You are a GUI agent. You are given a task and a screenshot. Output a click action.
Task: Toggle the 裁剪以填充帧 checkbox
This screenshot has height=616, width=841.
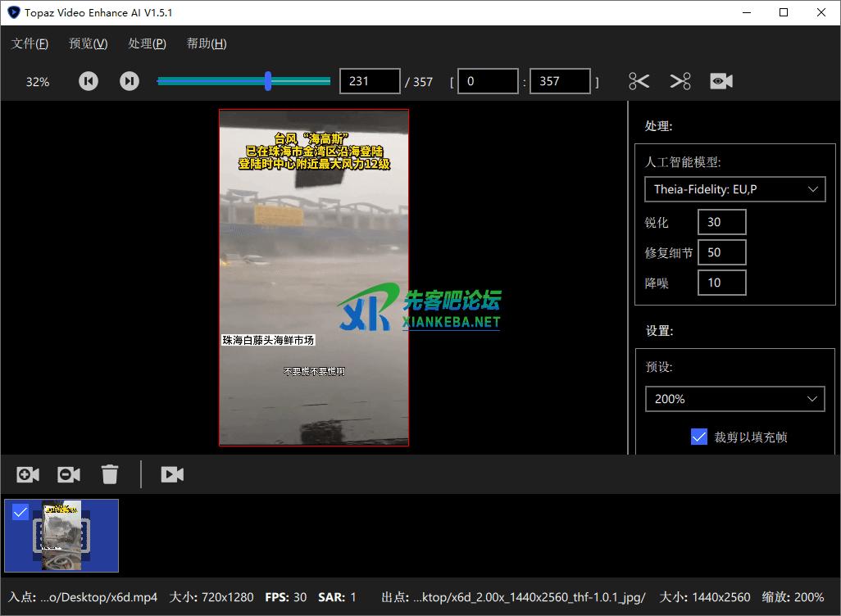tap(699, 437)
